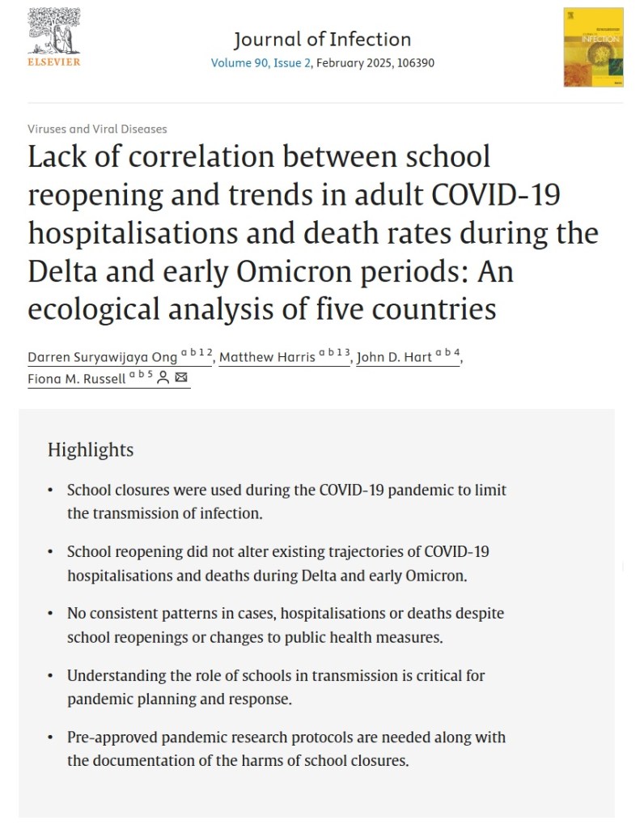The height and width of the screenshot is (829, 644).
Task: Open author John D. Hart details
Action: click(x=395, y=357)
